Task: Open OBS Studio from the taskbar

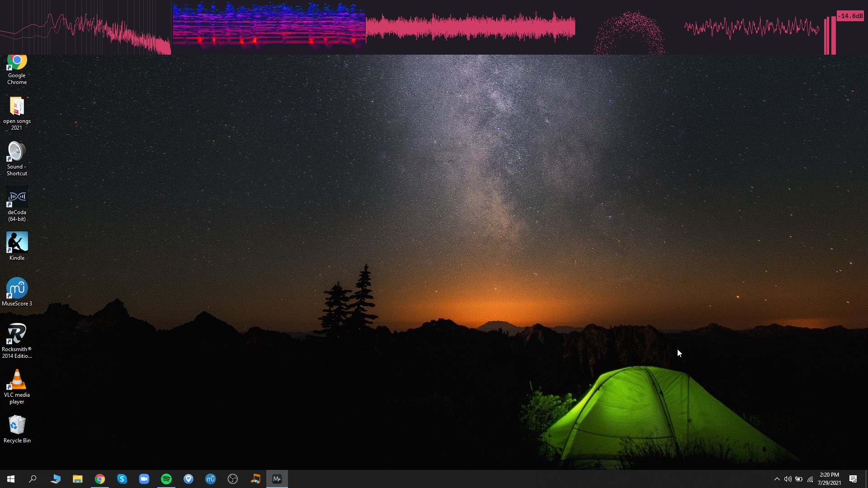Action: point(232,479)
